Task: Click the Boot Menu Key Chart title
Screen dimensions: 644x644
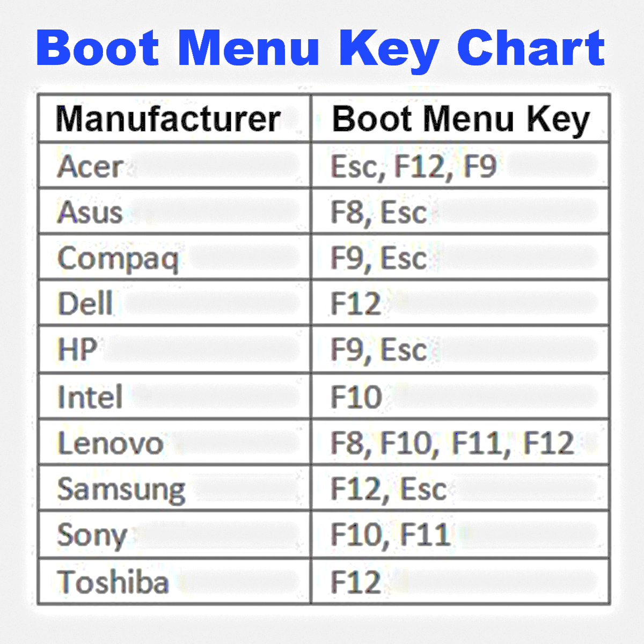Action: 321,49
